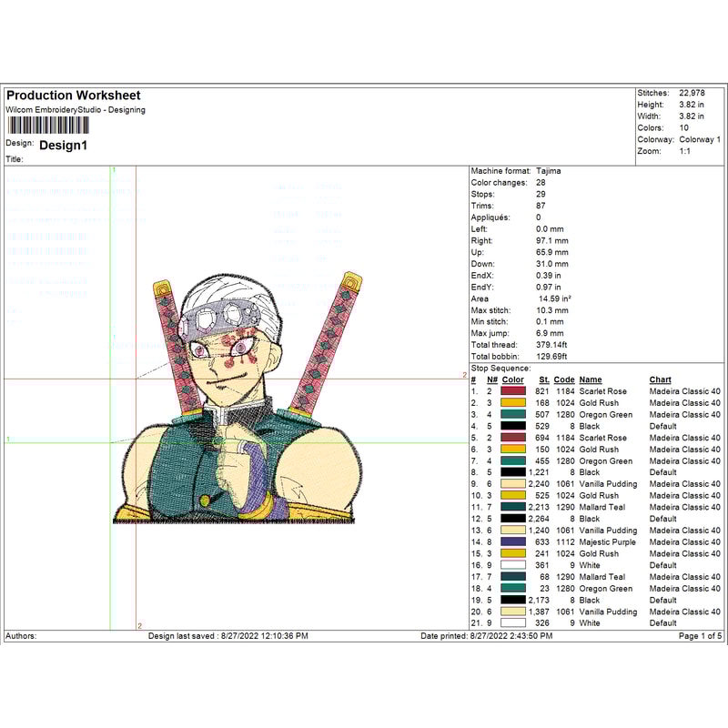The width and height of the screenshot is (728, 728).
Task: Click the Chart column header
Action: (x=659, y=379)
